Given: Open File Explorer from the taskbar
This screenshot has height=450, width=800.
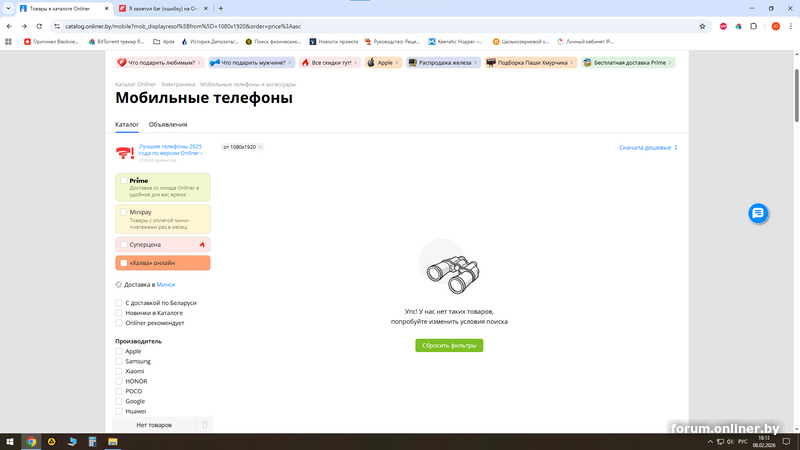Looking at the screenshot, I should [113, 442].
